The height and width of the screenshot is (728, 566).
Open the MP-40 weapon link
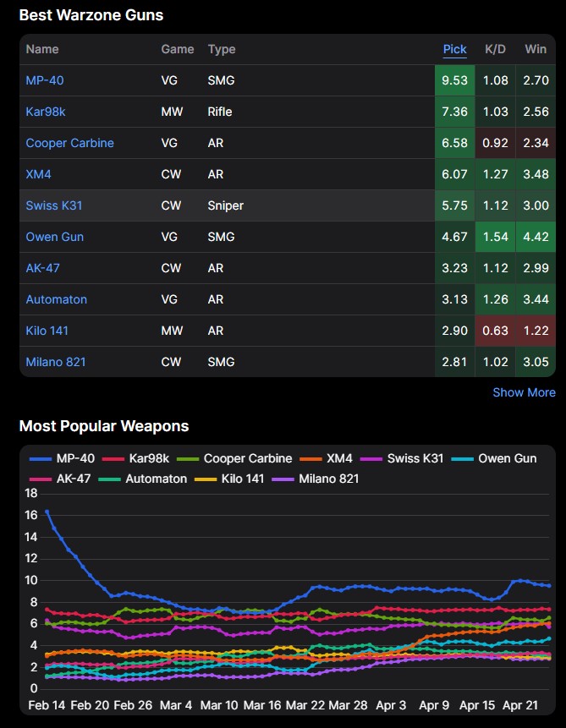click(x=45, y=80)
